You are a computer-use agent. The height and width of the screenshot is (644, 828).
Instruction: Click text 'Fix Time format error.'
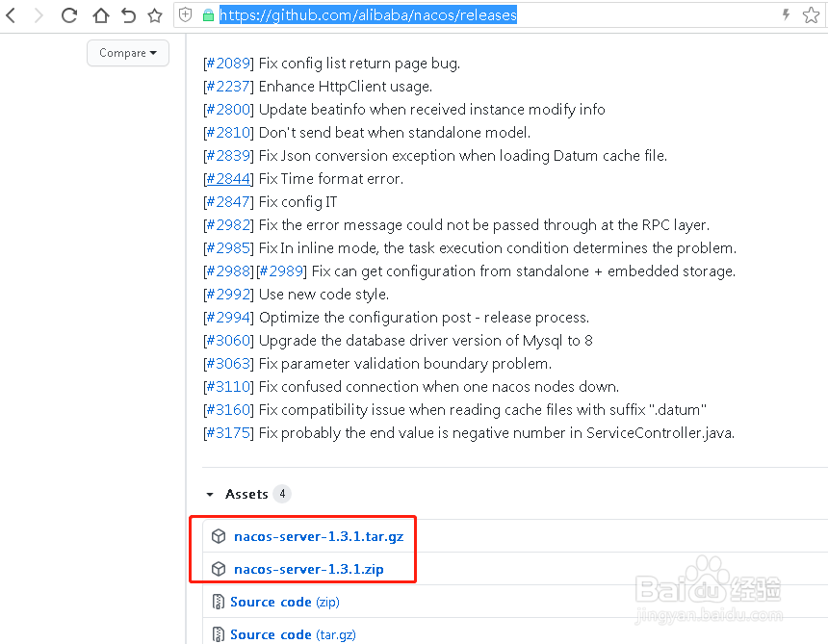coord(331,179)
